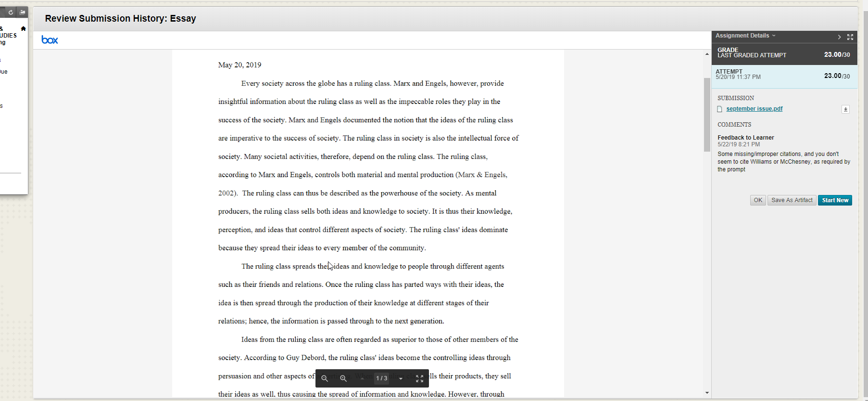Click Save As Artifact button
This screenshot has width=868, height=401.
coord(792,200)
